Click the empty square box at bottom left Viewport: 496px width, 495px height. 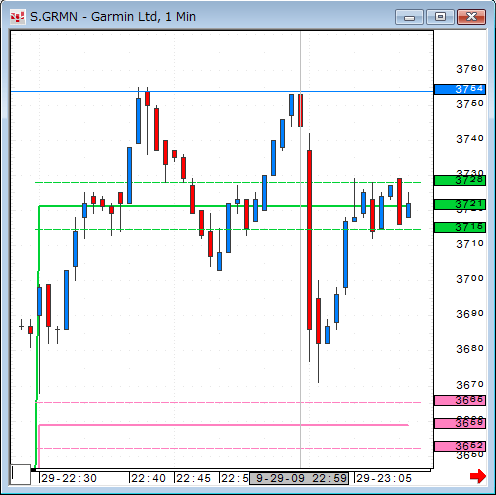tap(20, 474)
